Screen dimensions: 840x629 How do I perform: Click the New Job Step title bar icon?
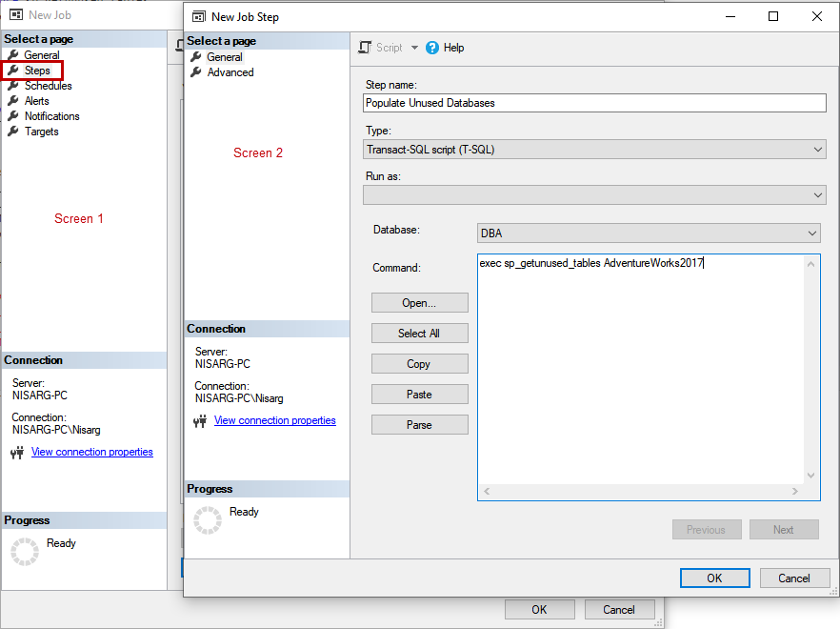(199, 16)
